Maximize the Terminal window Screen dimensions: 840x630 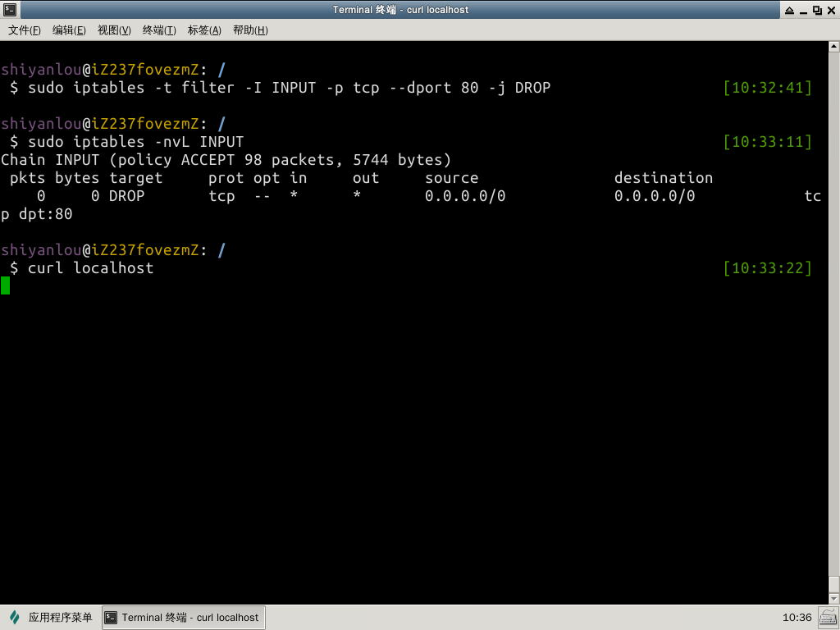pos(817,10)
